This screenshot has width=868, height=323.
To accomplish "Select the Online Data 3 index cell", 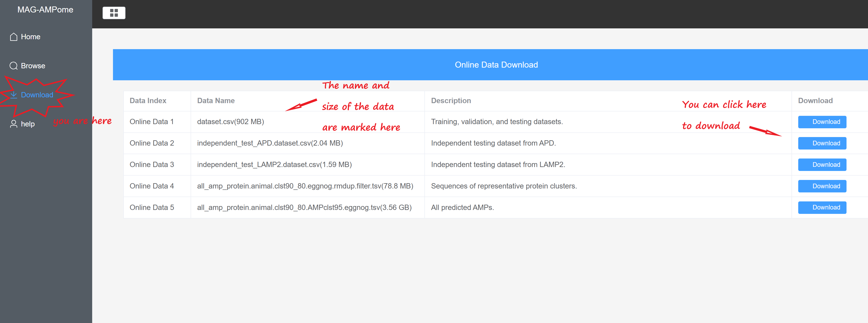I will [x=152, y=165].
